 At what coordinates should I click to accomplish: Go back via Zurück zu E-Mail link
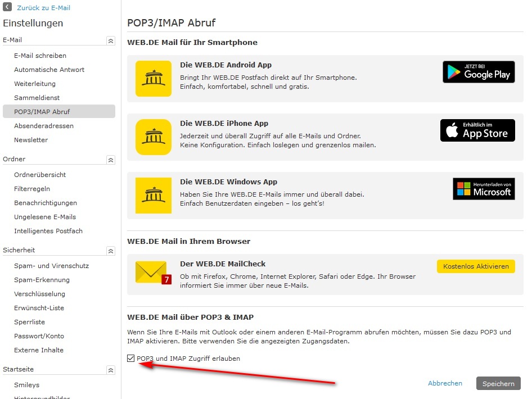[x=43, y=8]
